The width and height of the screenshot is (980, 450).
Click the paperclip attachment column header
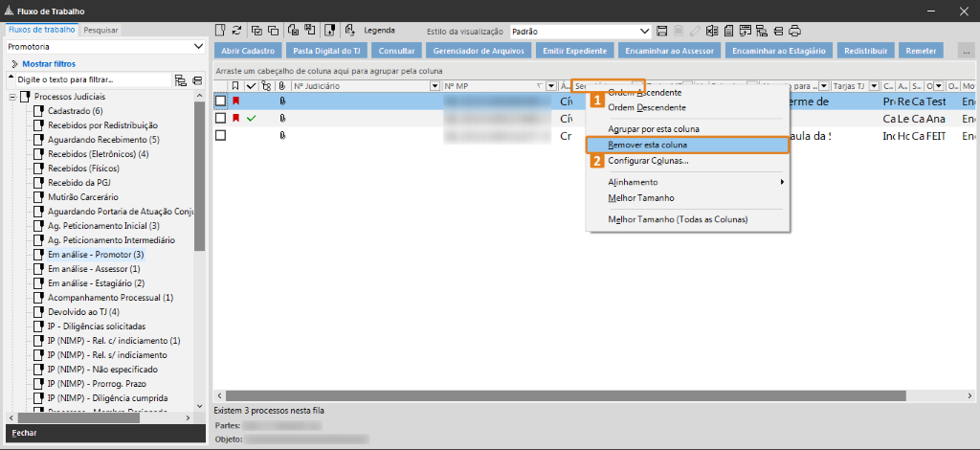[282, 86]
